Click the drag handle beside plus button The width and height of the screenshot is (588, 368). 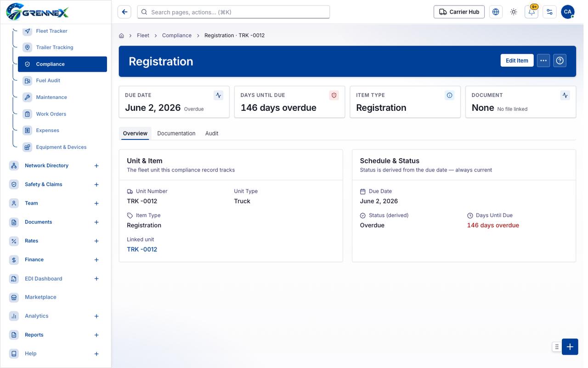(557, 347)
